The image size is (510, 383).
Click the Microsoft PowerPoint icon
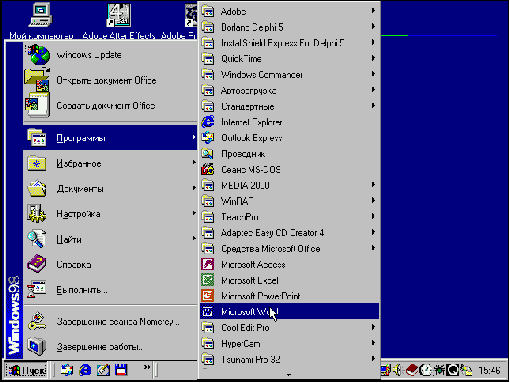208,296
